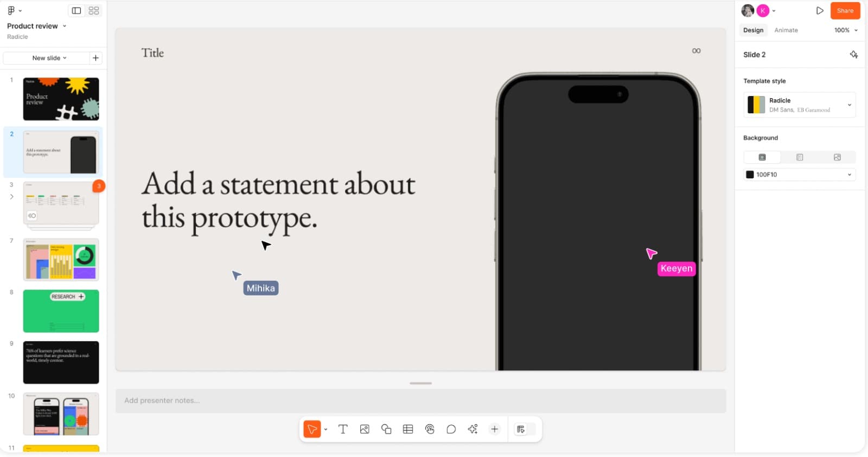Viewport: 868px width, 457px height.
Task: Choose the Shapes tool
Action: click(386, 429)
